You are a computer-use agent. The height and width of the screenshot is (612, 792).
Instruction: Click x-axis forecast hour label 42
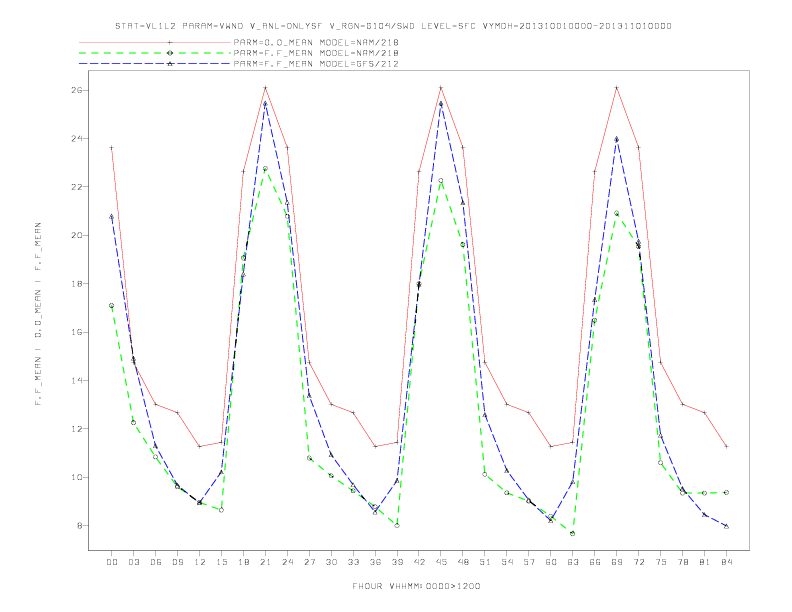coord(419,562)
